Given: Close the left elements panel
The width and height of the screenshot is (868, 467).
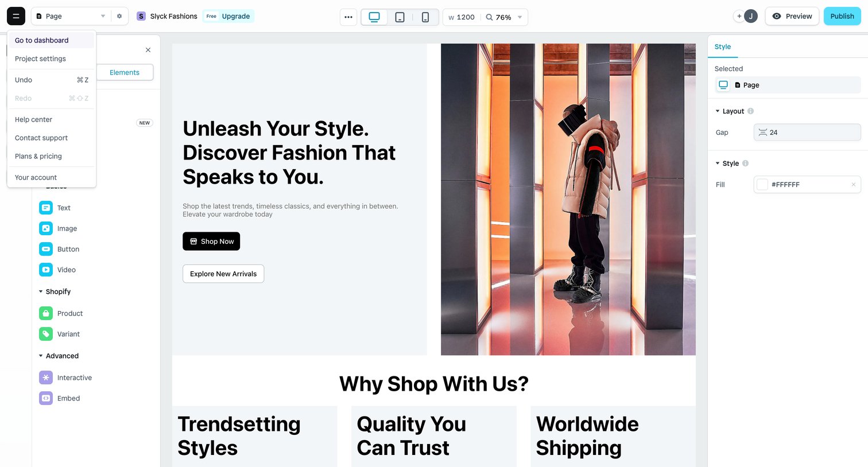Looking at the screenshot, I should (148, 50).
